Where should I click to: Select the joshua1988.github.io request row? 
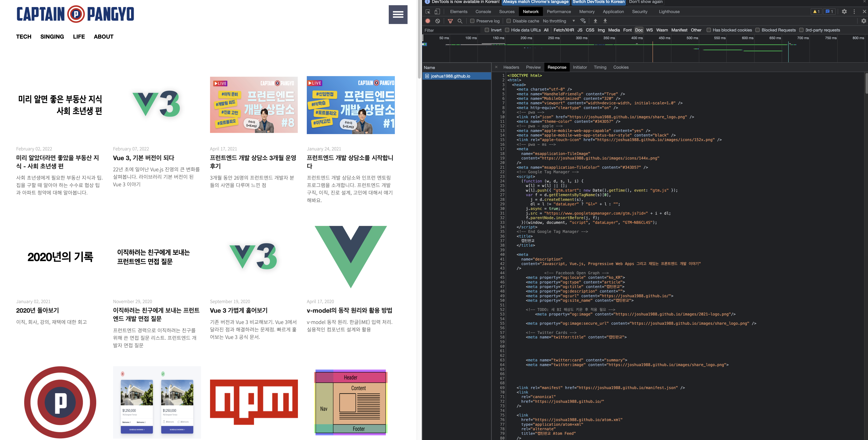457,76
